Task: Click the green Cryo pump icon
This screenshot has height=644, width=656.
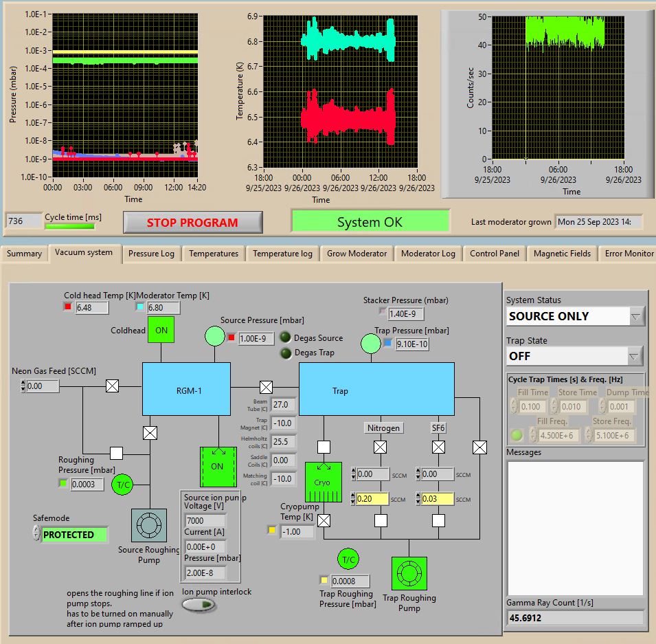Action: click(323, 482)
